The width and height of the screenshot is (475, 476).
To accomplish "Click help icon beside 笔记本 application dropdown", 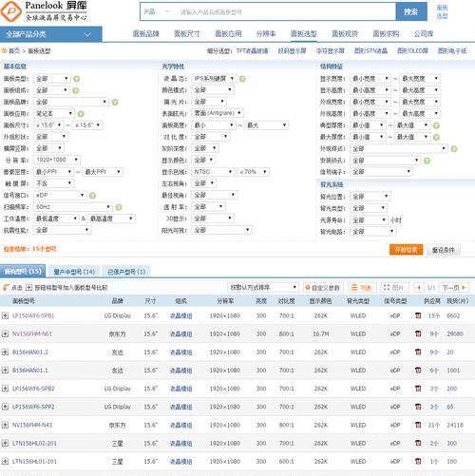I will point(81,114).
